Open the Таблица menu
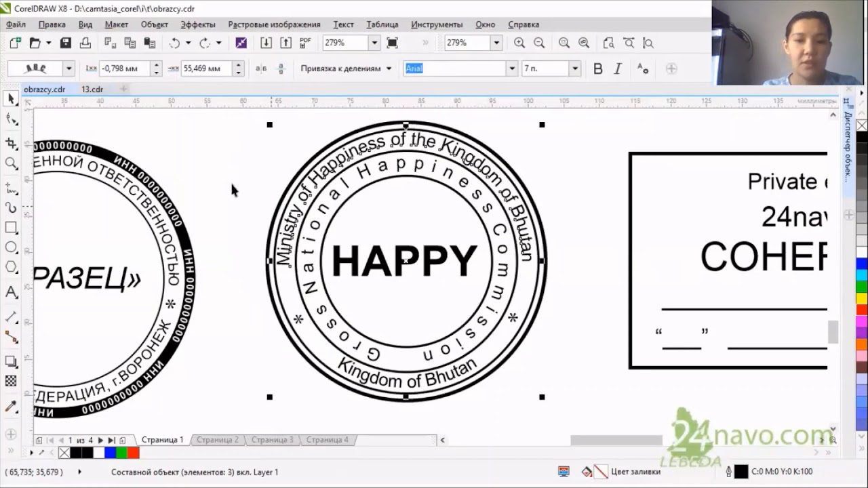 pyautogui.click(x=382, y=24)
